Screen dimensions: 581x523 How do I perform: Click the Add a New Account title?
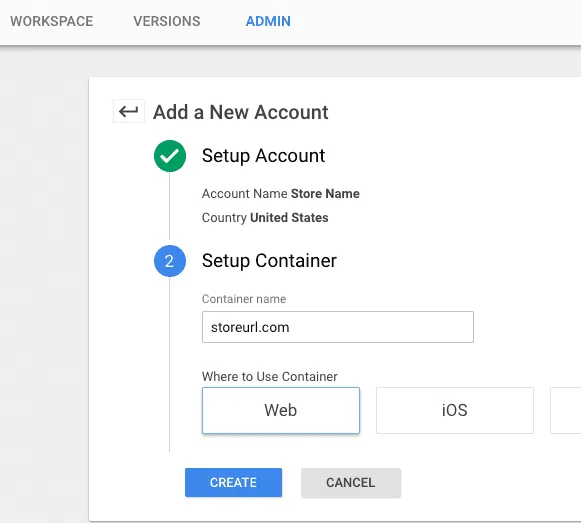(240, 112)
